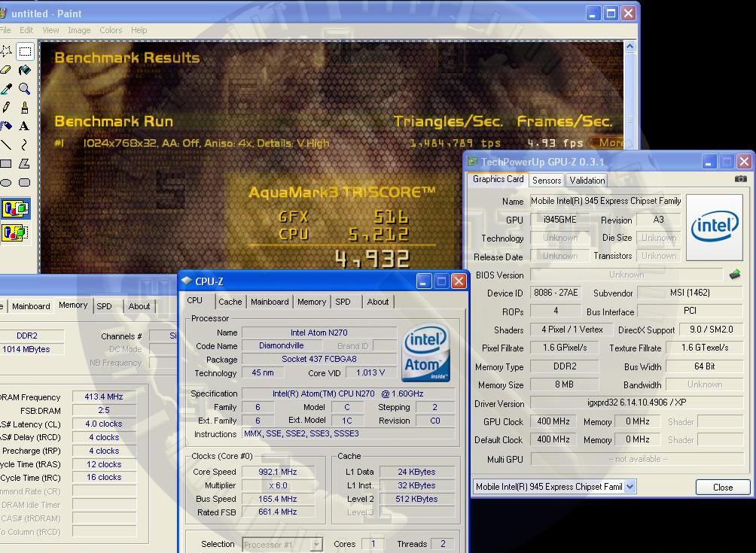
Task: Click the GPU-Z Name field
Action: tap(605, 201)
